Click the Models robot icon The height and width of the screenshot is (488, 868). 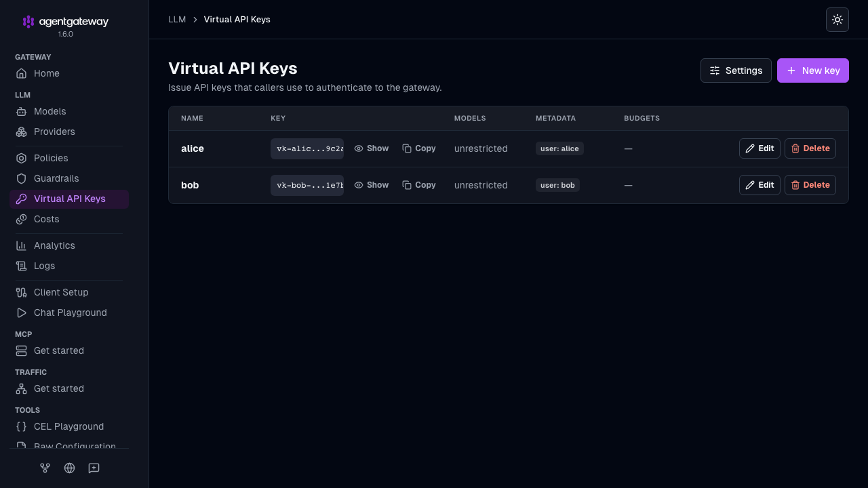21,111
